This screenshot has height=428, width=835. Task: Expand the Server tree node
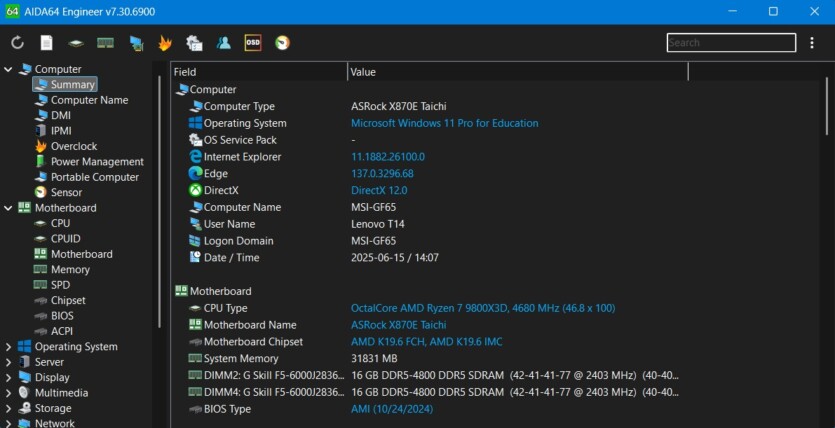click(8, 362)
